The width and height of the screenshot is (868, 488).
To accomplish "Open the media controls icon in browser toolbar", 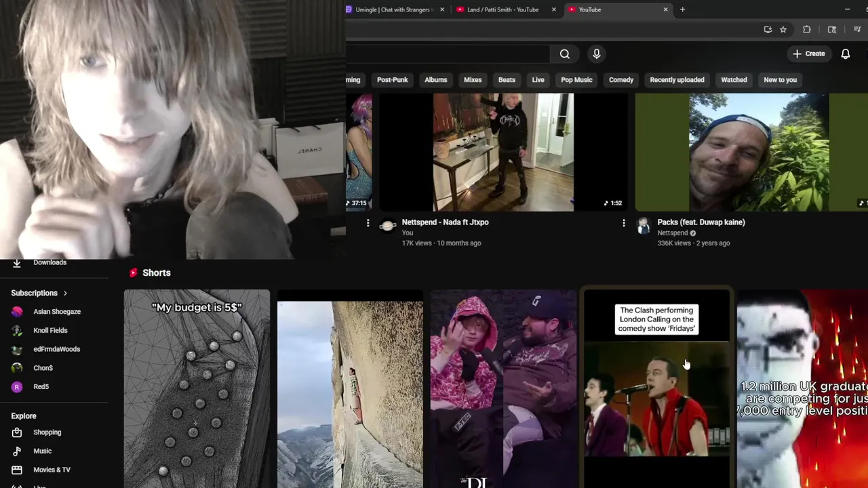I will pos(857,30).
